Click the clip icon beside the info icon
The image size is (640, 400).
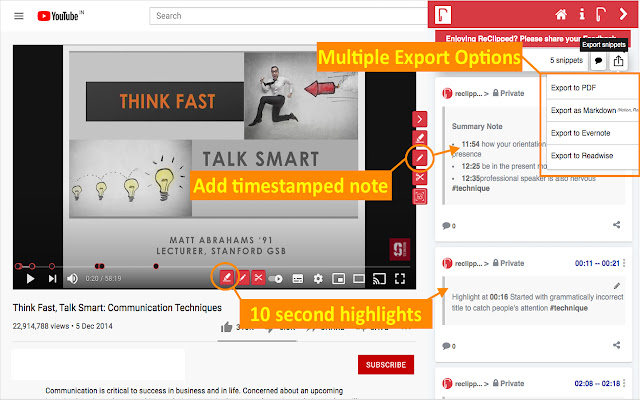coord(601,14)
